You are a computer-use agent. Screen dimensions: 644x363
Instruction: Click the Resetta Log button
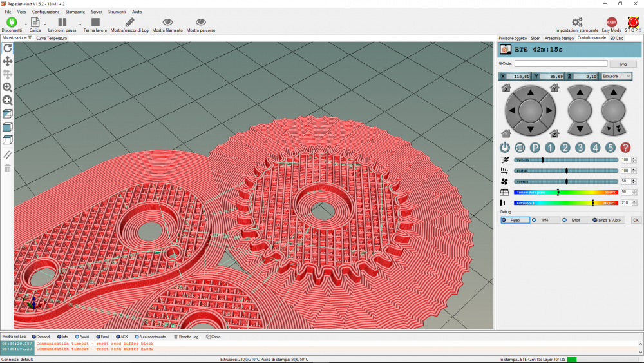coord(186,337)
